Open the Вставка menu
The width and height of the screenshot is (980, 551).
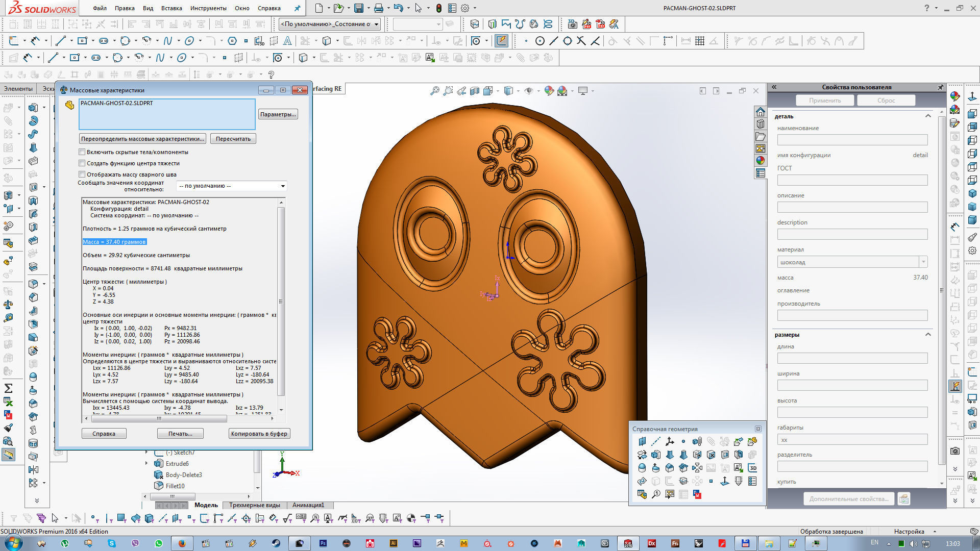pos(171,8)
